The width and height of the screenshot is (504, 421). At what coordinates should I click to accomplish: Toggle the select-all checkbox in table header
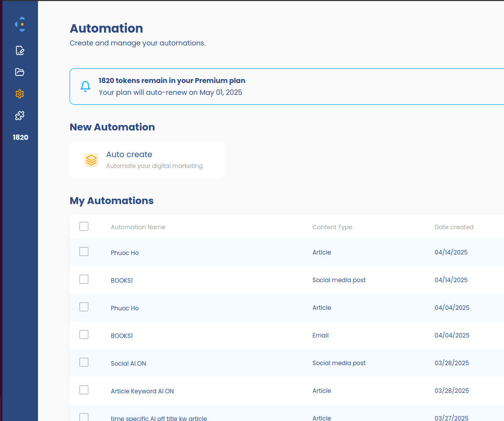coord(84,226)
